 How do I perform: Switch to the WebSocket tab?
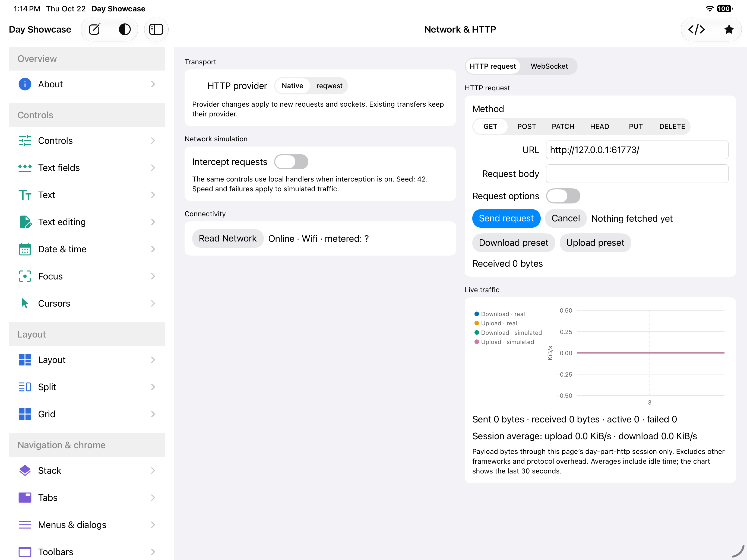(549, 66)
